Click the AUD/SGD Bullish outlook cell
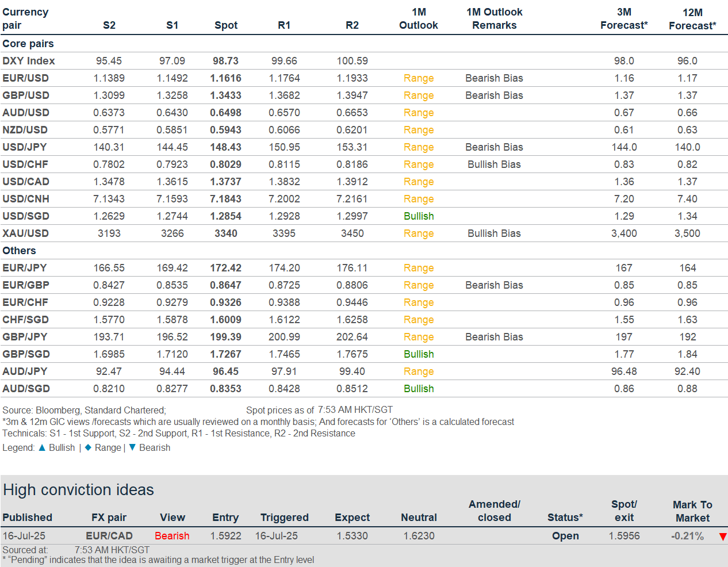 click(419, 389)
